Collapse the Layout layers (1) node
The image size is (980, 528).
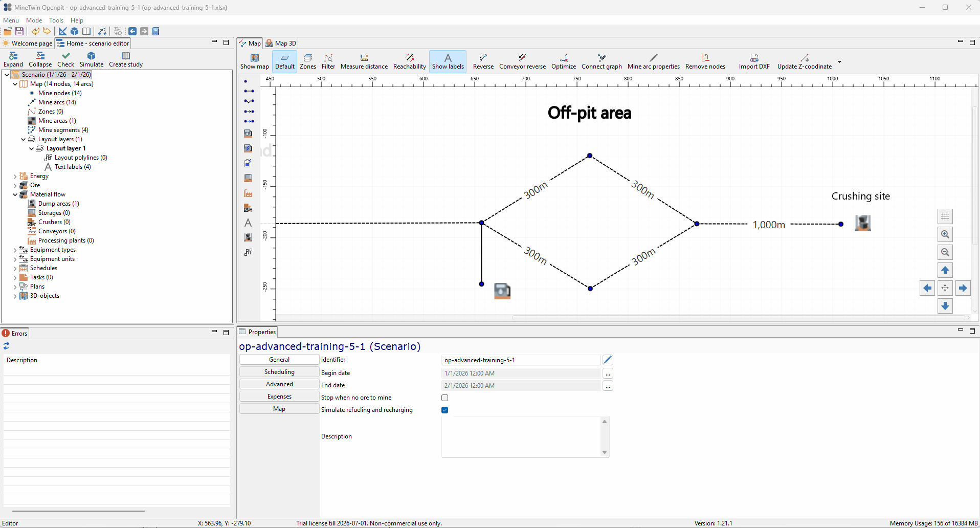[x=24, y=139]
